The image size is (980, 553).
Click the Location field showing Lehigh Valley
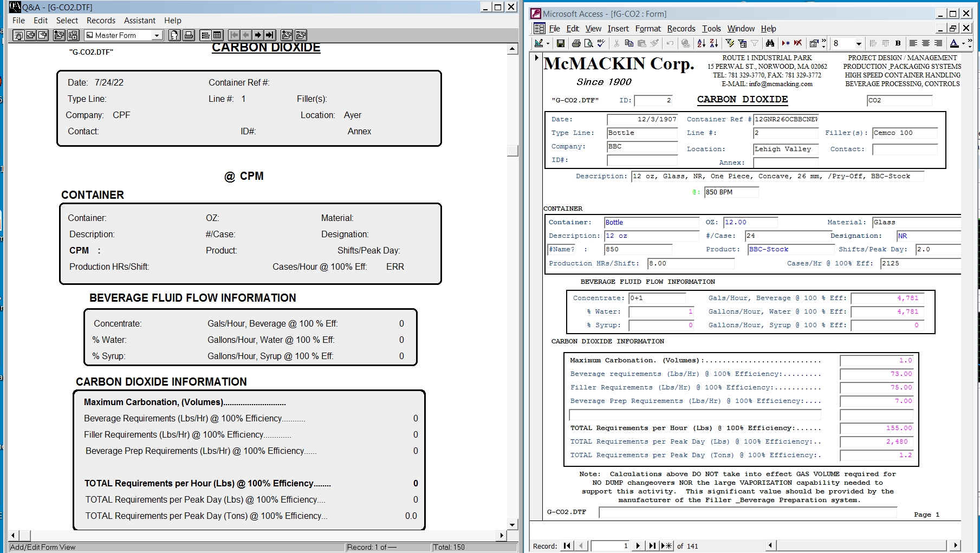786,149
